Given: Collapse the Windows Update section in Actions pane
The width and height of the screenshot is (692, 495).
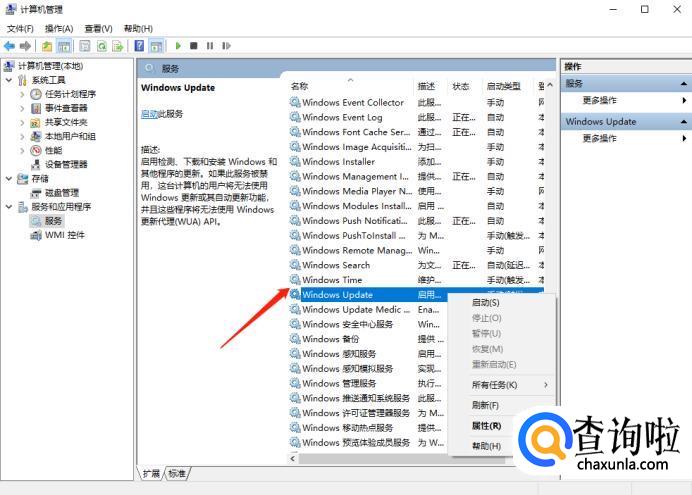Looking at the screenshot, I should click(684, 122).
